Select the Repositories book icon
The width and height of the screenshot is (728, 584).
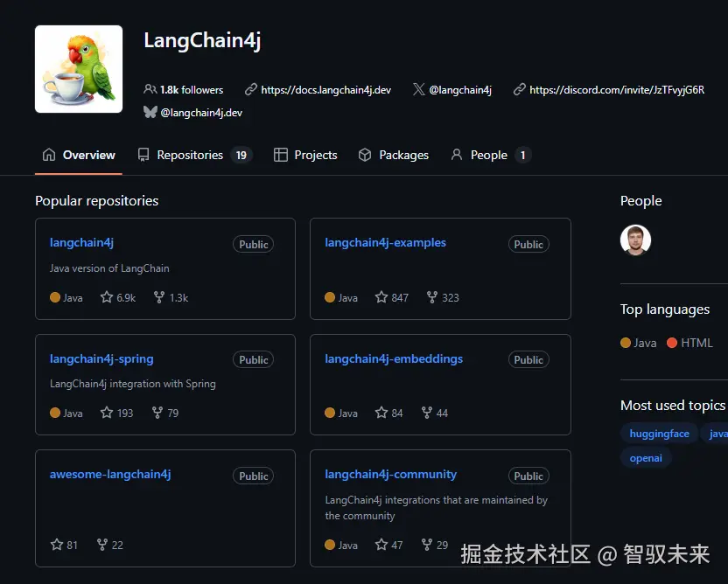(143, 155)
